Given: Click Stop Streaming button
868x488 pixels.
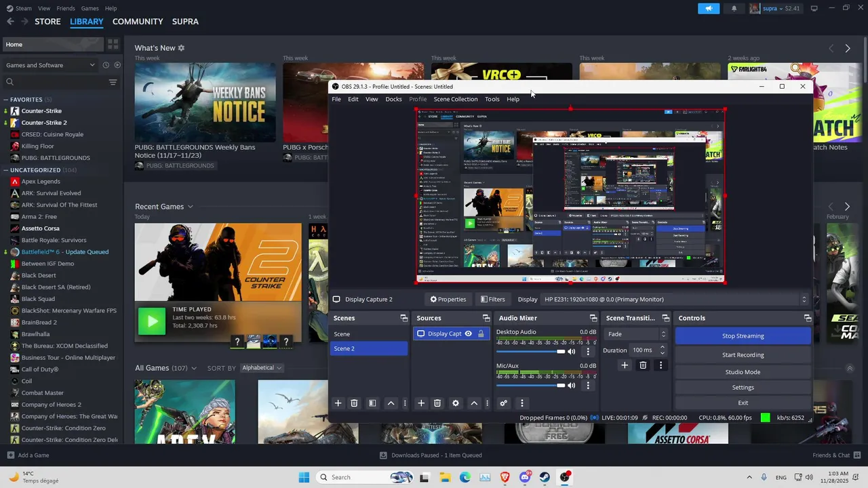Looking at the screenshot, I should [743, 335].
